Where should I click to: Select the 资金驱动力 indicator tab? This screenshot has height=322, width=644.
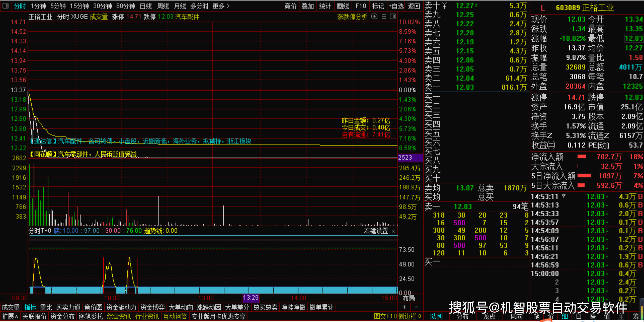(x=121, y=307)
